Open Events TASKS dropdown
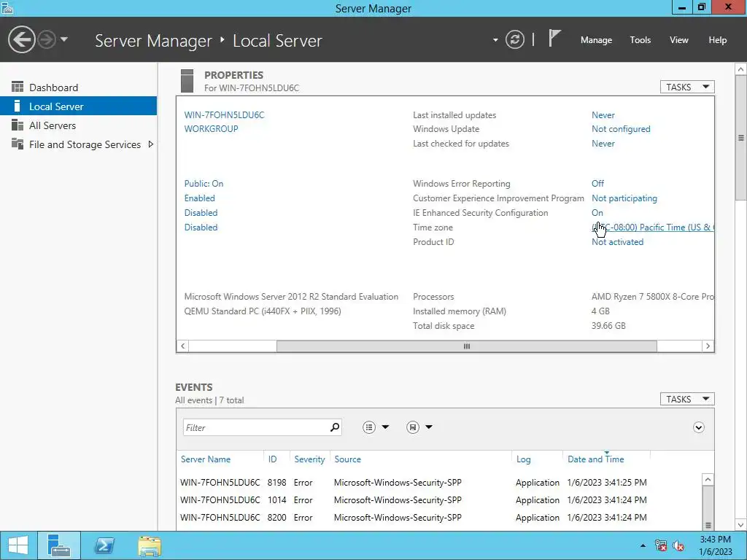747x560 pixels. [x=687, y=399]
